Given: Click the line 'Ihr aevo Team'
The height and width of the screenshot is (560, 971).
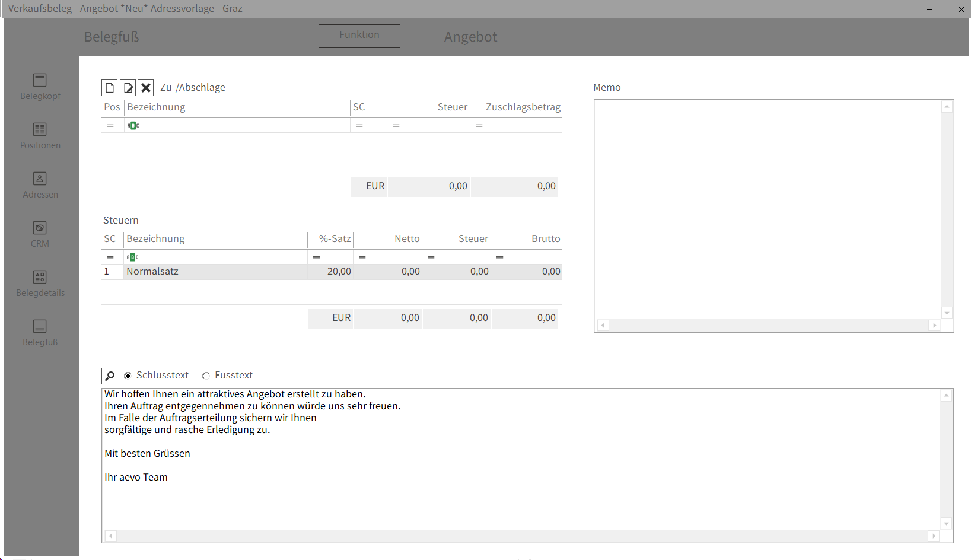Looking at the screenshot, I should [136, 477].
